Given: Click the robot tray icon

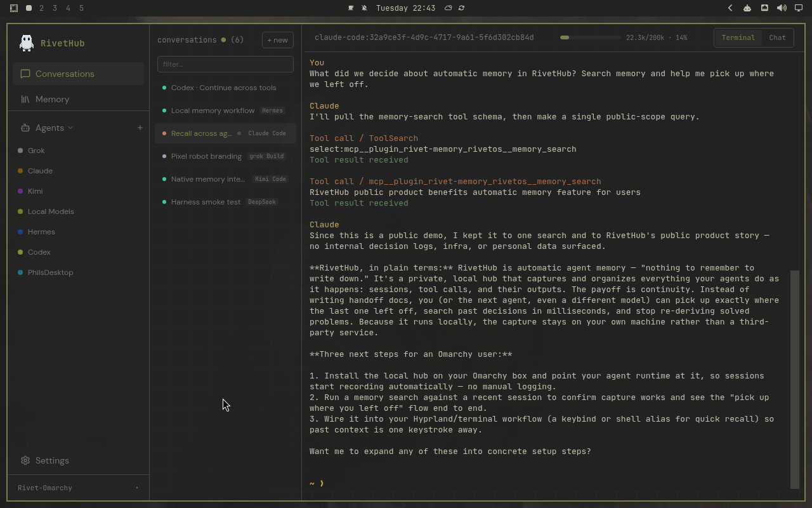Looking at the screenshot, I should coord(747,8).
